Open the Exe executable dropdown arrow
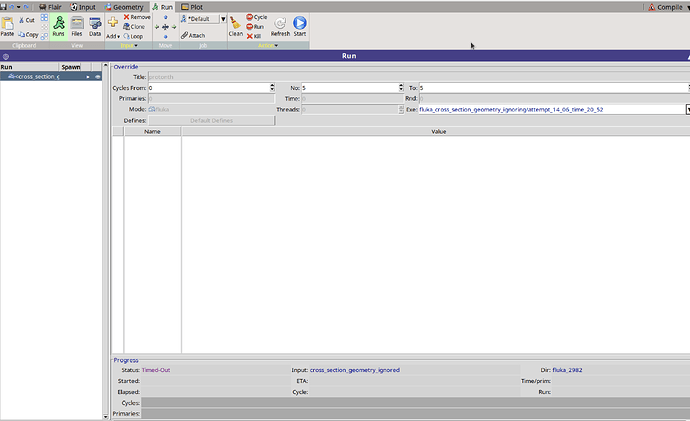Viewport: 690px width, 421px height. (x=687, y=110)
